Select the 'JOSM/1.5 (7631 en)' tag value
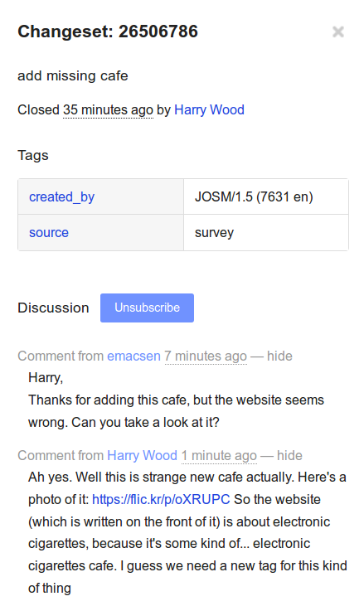The height and width of the screenshot is (606, 364). [254, 196]
